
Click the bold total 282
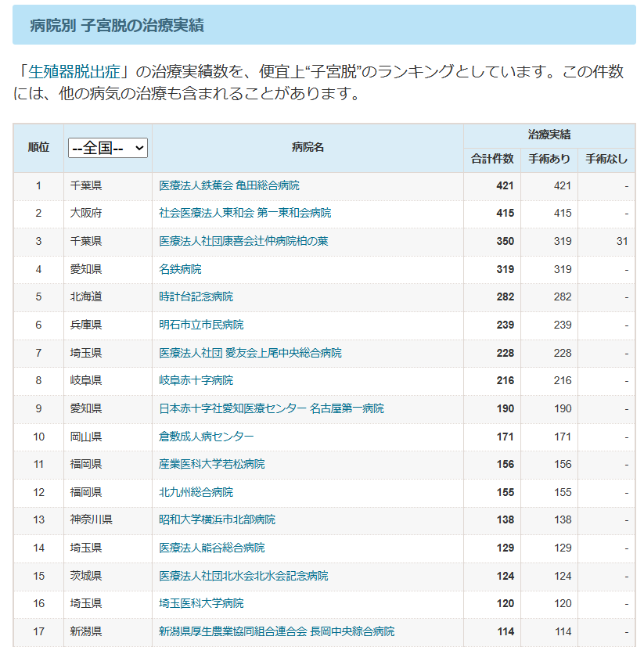[x=505, y=297]
